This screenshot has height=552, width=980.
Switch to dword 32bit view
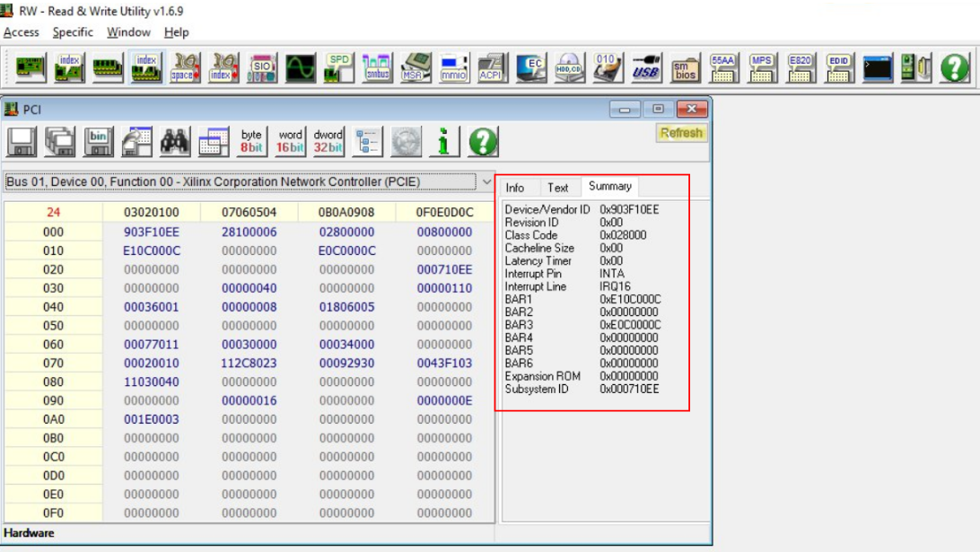point(328,141)
